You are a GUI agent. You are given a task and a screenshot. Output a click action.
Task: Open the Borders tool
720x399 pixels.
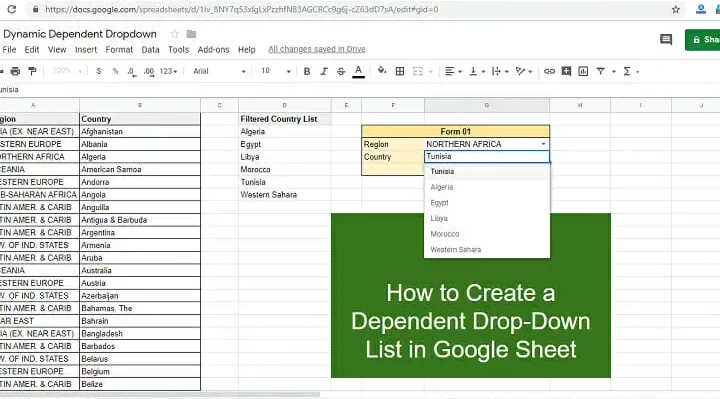pyautogui.click(x=400, y=71)
